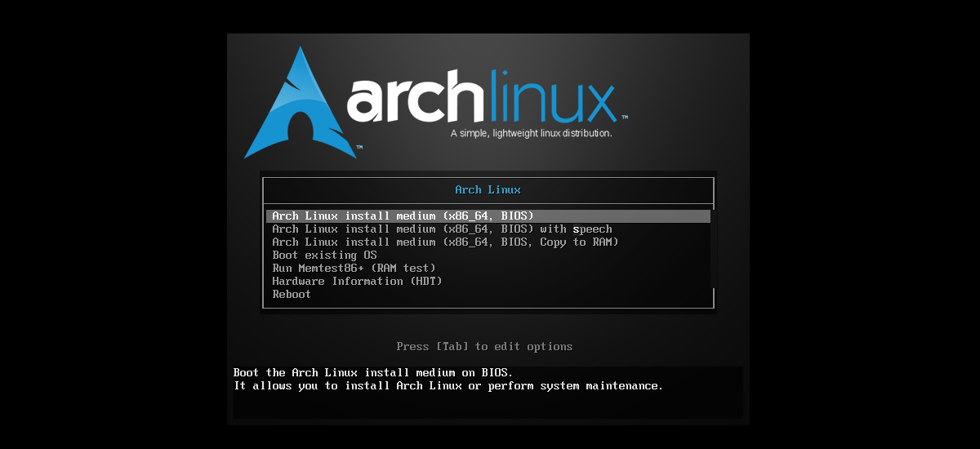Choose Boot existing OS

pos(324,256)
